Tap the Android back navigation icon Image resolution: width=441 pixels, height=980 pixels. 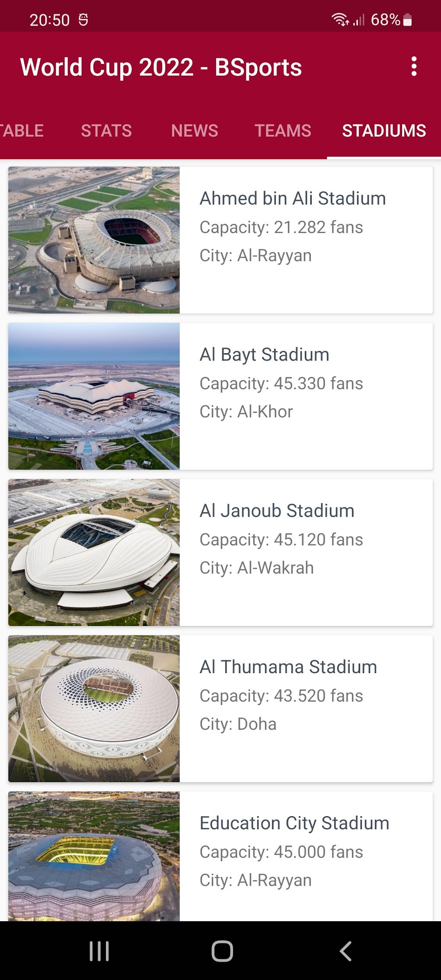(345, 951)
